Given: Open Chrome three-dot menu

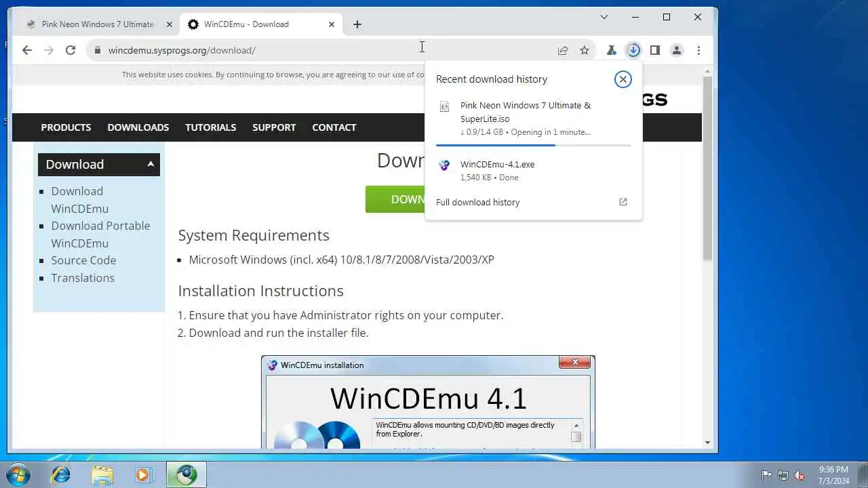Looking at the screenshot, I should (x=698, y=50).
